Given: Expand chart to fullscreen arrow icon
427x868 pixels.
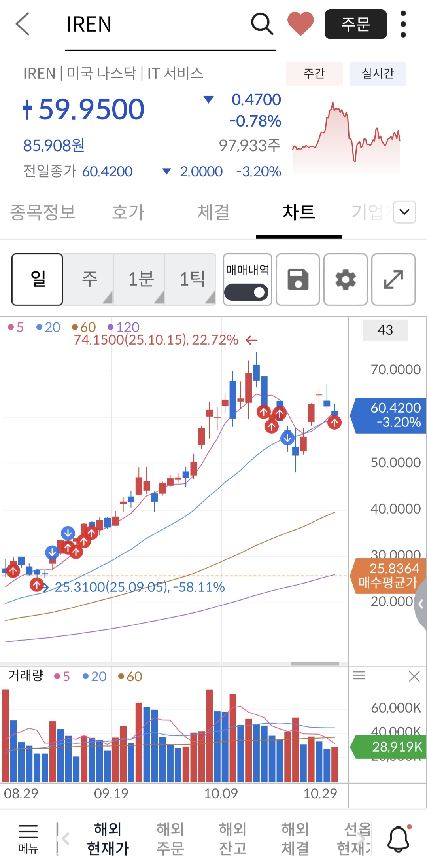Looking at the screenshot, I should click(x=393, y=279).
